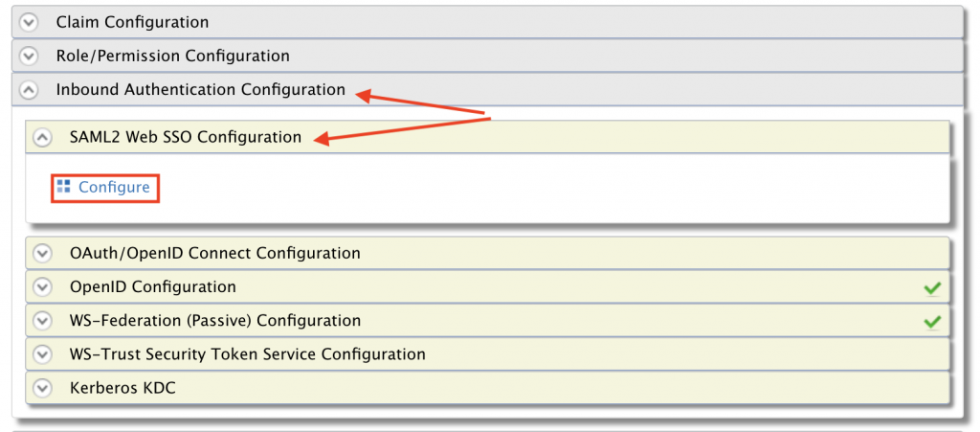The image size is (980, 432).
Task: Click OpenID Configuration green checkmark
Action: (x=931, y=287)
